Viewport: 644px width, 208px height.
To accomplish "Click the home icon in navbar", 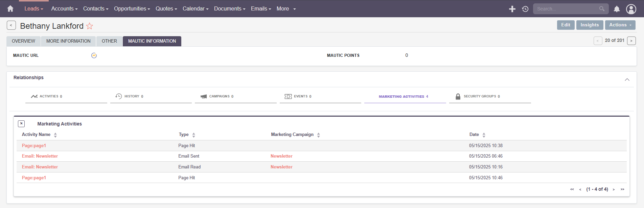I will point(10,9).
